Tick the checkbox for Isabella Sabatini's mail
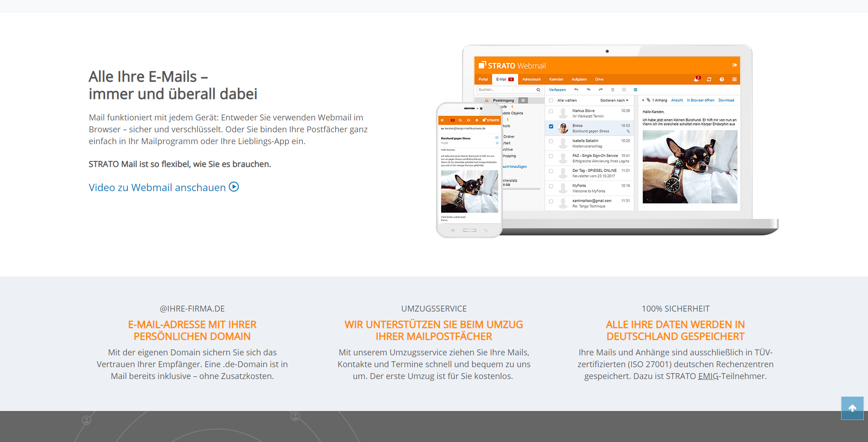Screen dimensions: 868x442 (551, 141)
